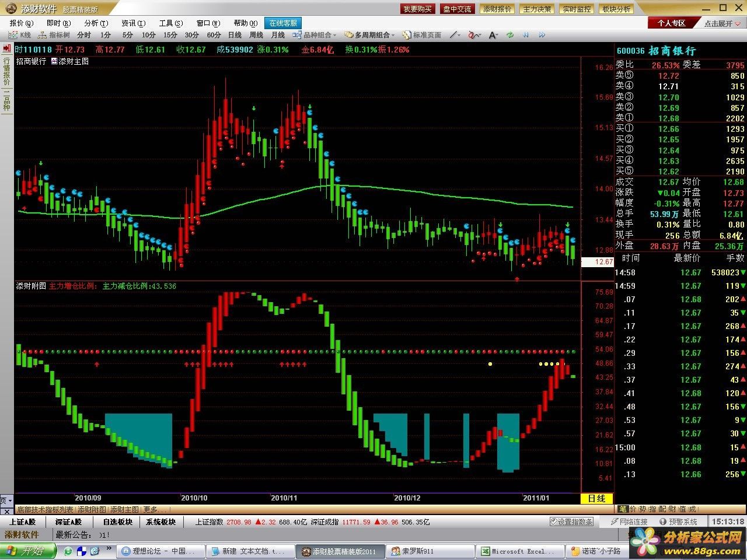Open the 工具 menu
The width and height of the screenshot is (747, 560).
point(170,23)
